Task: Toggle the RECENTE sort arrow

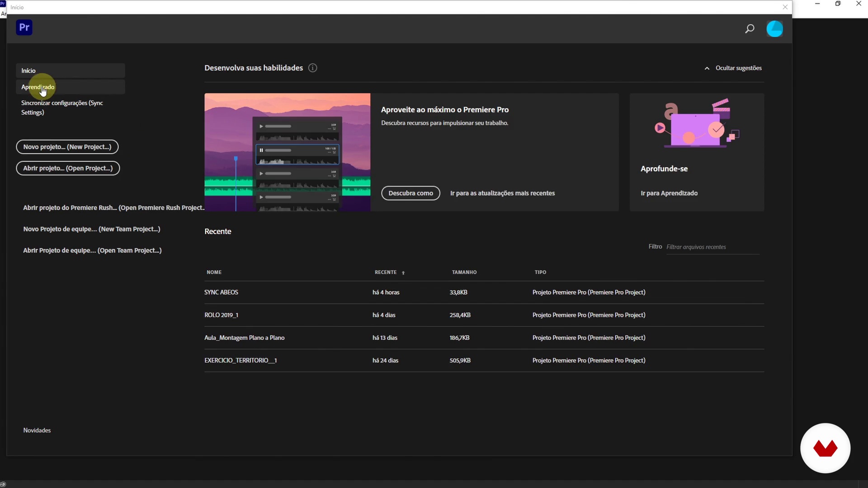Action: tap(403, 272)
